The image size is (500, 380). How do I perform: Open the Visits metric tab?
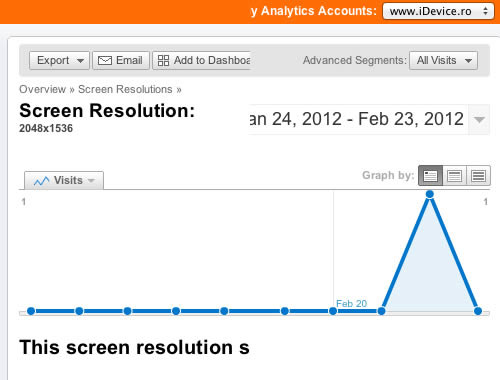[64, 180]
